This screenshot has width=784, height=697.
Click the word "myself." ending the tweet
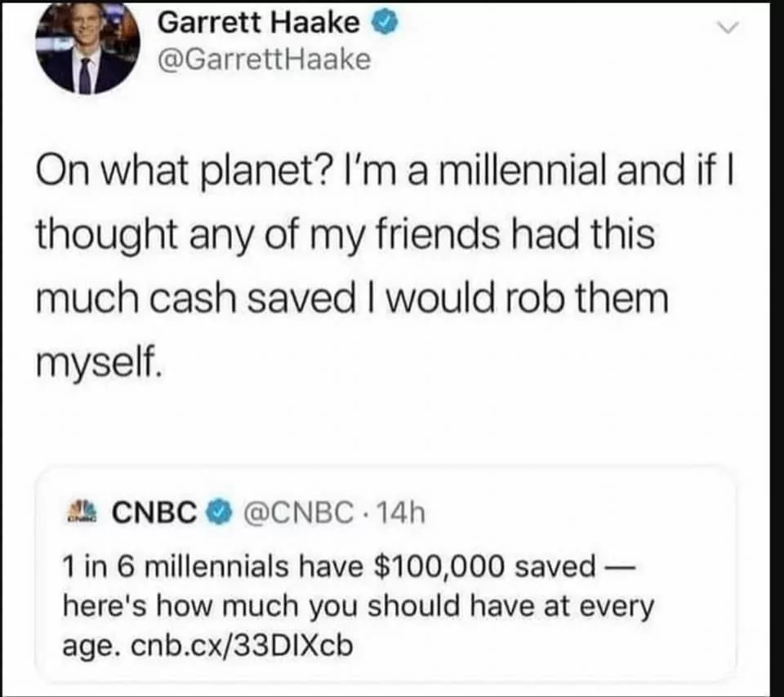97,358
